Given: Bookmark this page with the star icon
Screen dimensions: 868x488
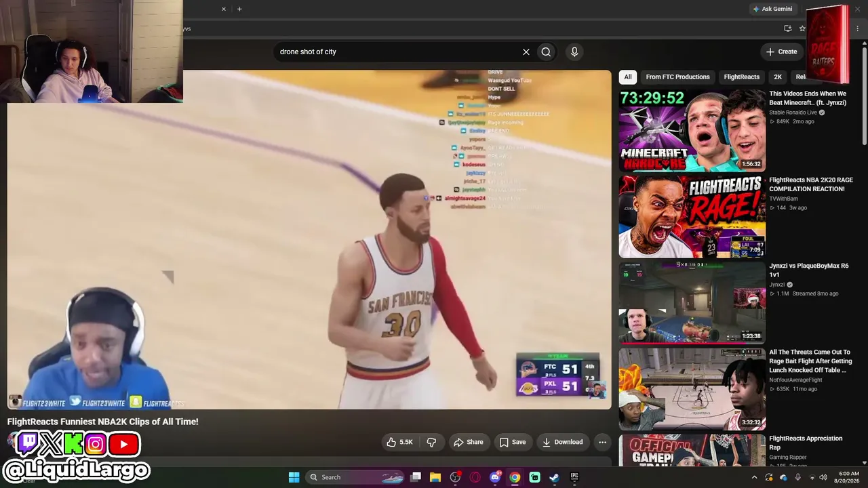Looking at the screenshot, I should coord(802,28).
